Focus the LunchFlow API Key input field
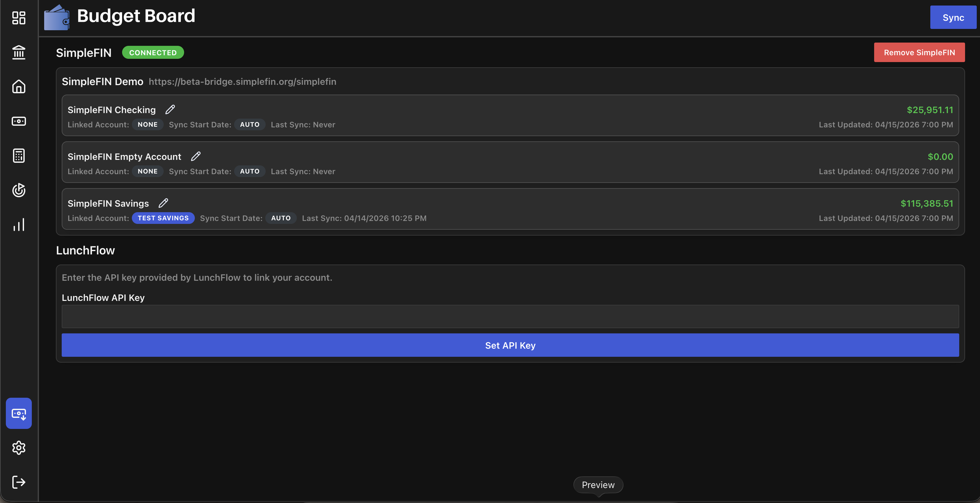This screenshot has width=980, height=503. 510,316
